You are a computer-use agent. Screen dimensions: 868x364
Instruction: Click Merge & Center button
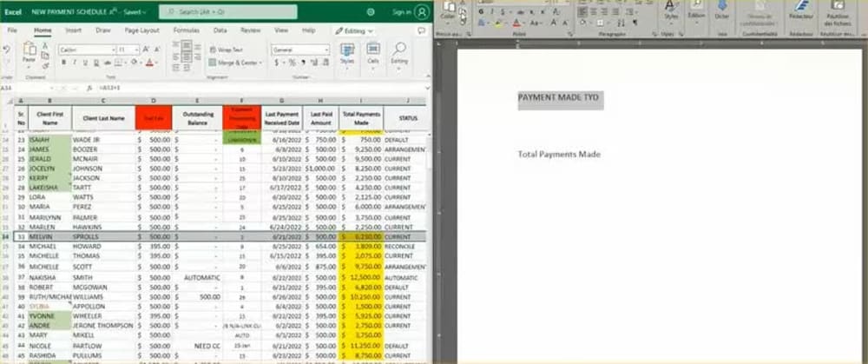(235, 63)
